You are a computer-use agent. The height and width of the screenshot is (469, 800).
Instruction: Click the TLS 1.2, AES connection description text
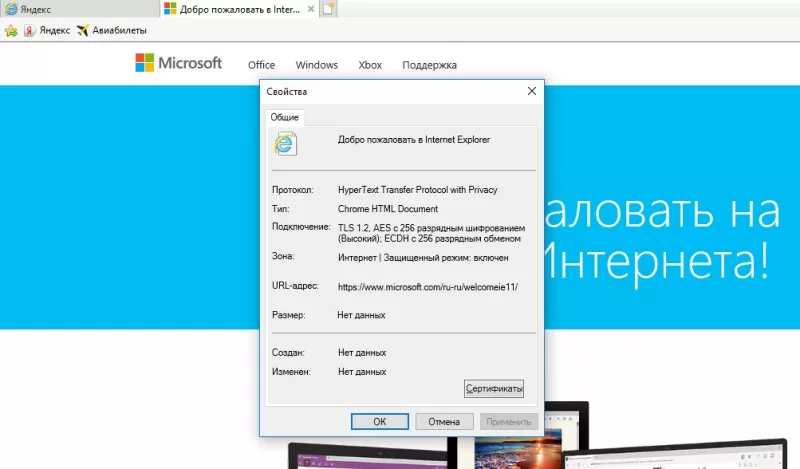[431, 233]
